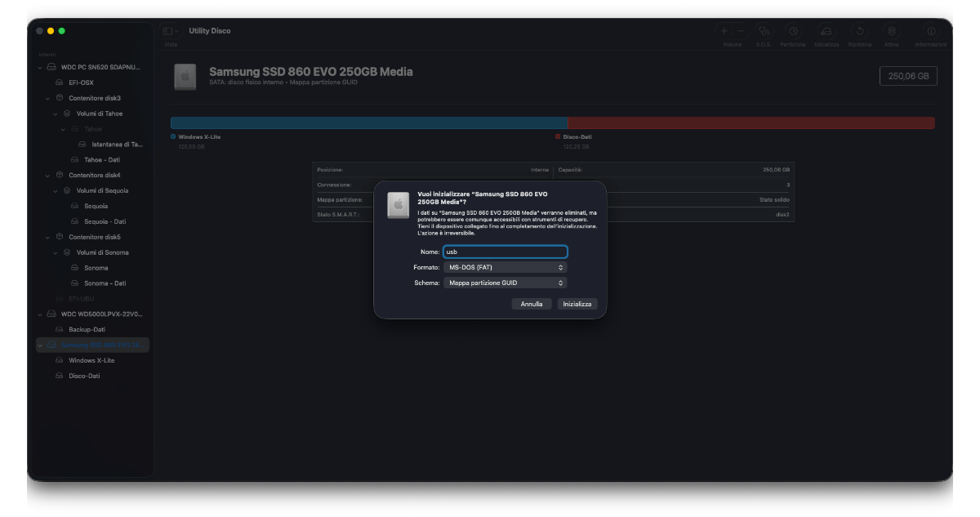
Task: Open the Formato MS-DOS (FAT) dropdown
Action: [505, 267]
